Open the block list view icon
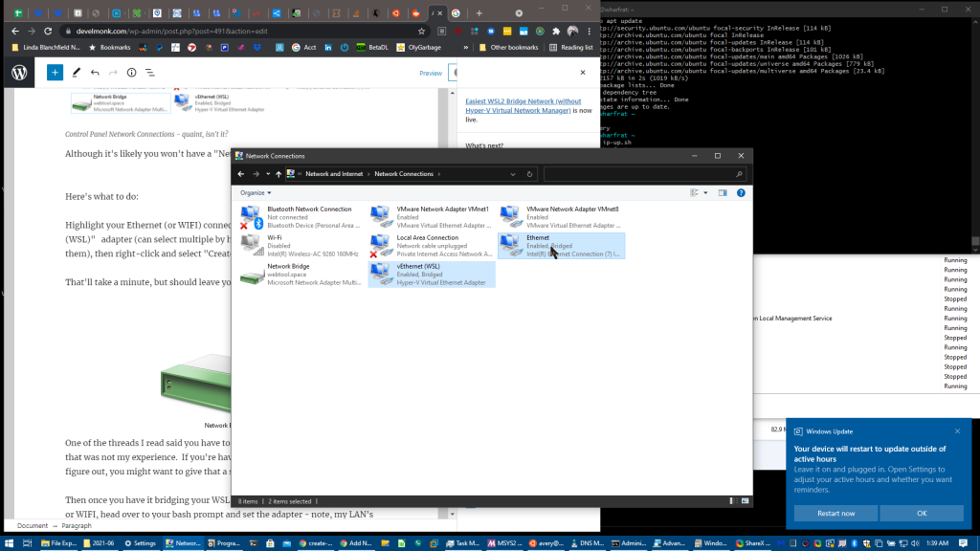Screen dimensions: 980x551 tap(150, 73)
